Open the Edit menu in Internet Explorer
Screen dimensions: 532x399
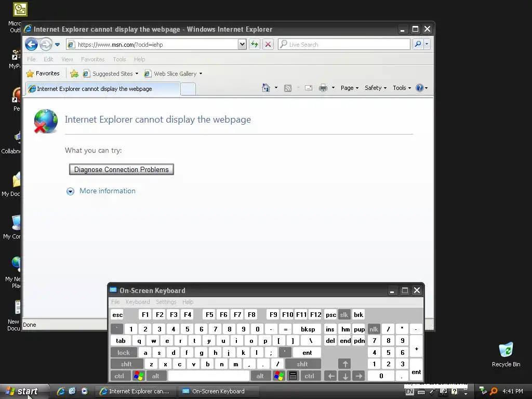click(x=48, y=59)
